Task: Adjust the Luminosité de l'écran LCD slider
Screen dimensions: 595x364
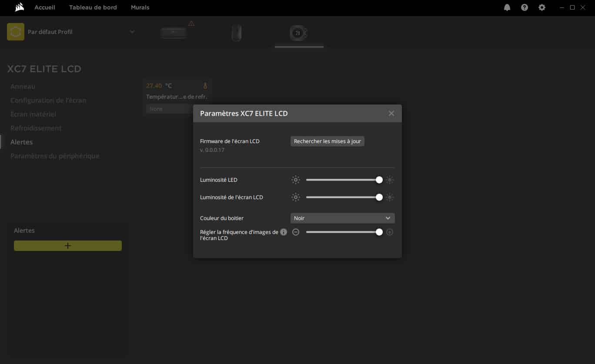Action: 343,197
